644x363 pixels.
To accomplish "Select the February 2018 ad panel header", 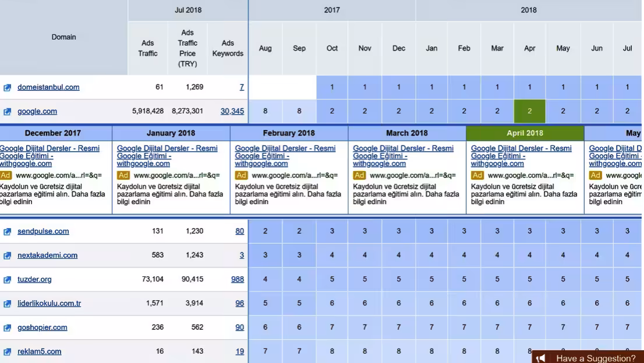I will [289, 133].
